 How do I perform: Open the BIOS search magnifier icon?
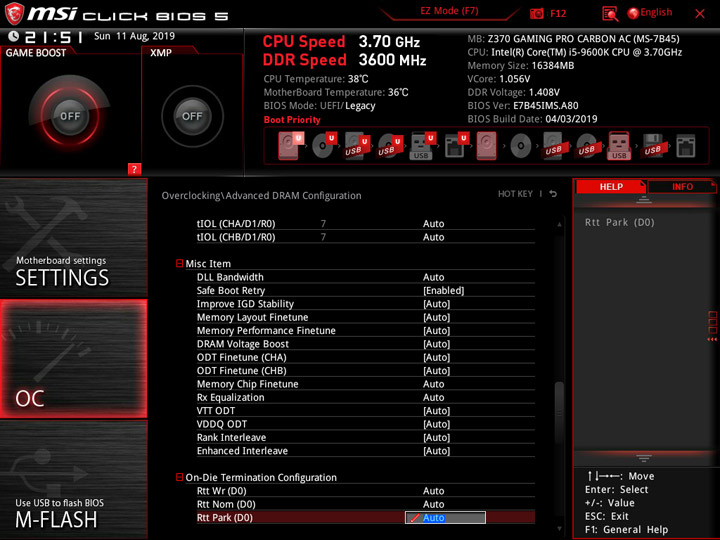tap(610, 14)
